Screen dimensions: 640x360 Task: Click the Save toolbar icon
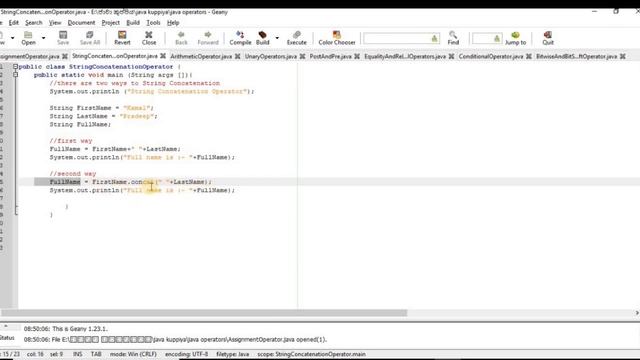[x=63, y=38]
